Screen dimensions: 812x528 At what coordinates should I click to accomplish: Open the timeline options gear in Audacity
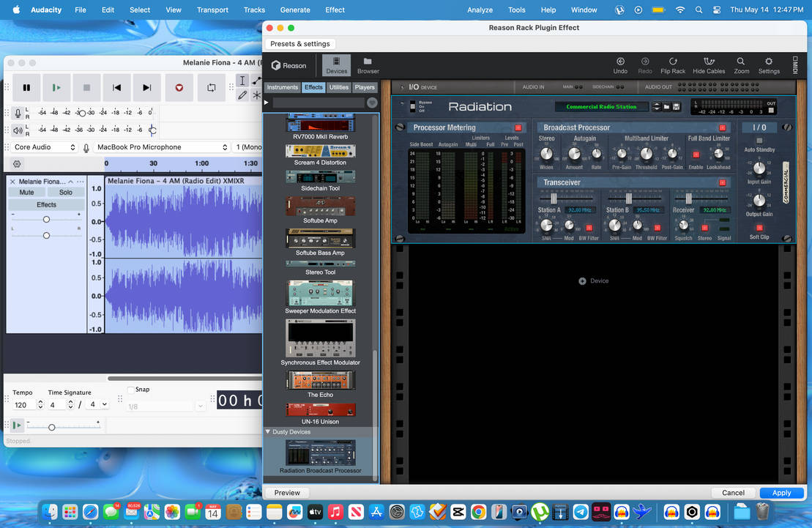click(x=17, y=164)
